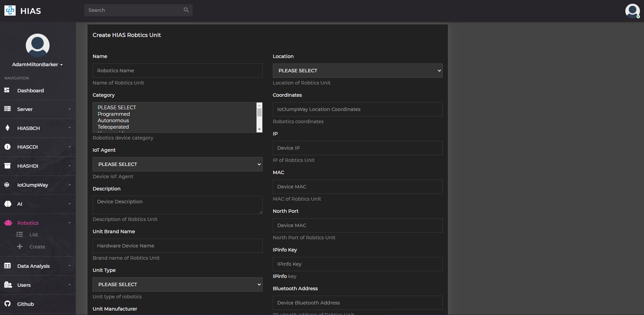Screen dimensions: 644x315
Task: Click the Create plus icon under Robotics
Action: point(20,246)
